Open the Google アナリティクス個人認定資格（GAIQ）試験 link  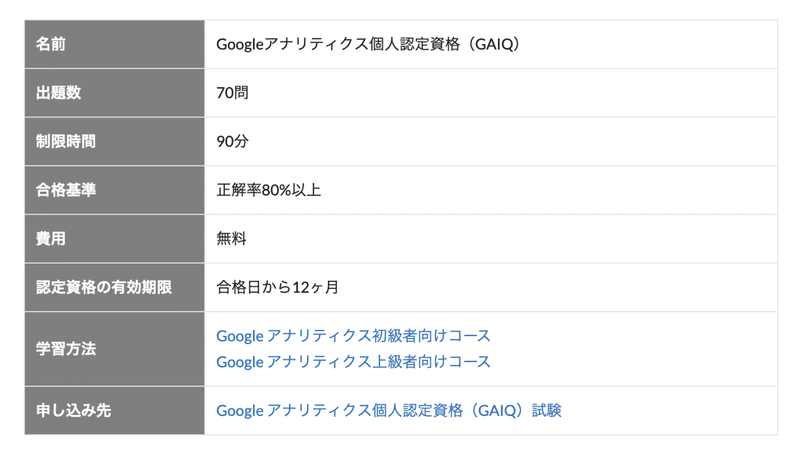[389, 411]
